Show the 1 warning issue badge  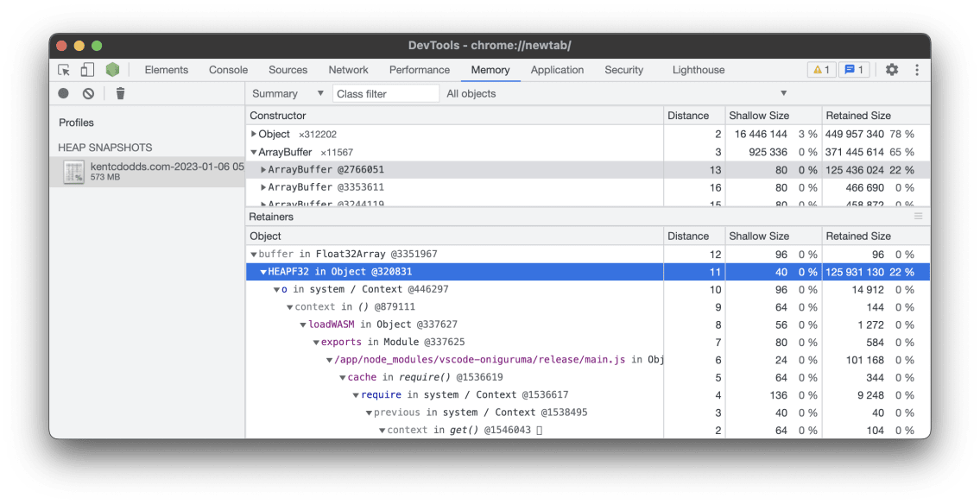click(821, 70)
